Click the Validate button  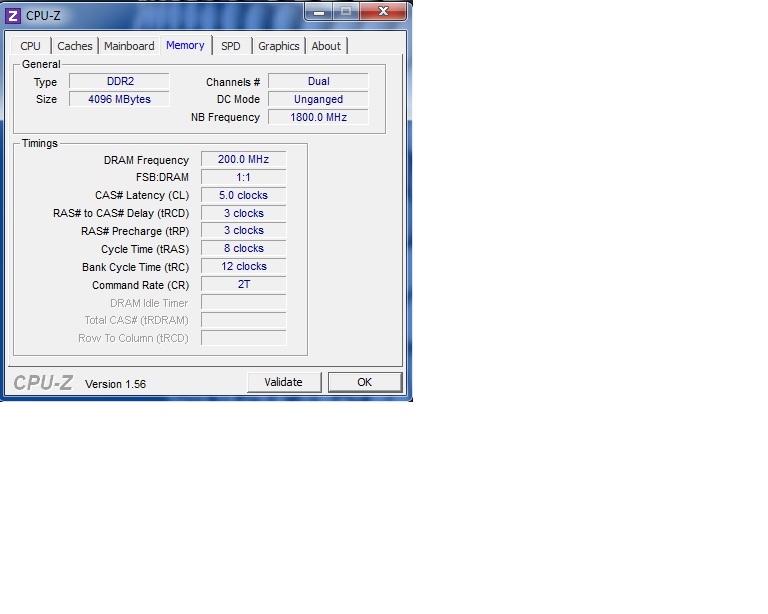coord(284,382)
